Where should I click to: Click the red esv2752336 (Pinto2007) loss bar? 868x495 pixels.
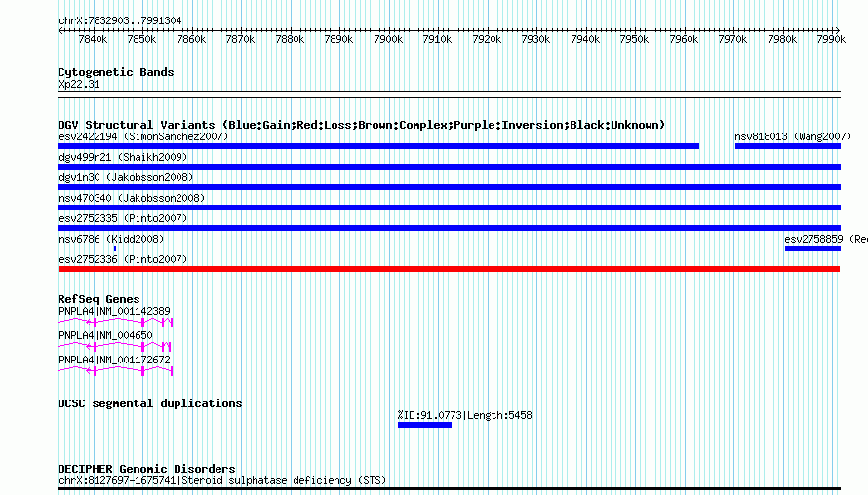tap(449, 269)
